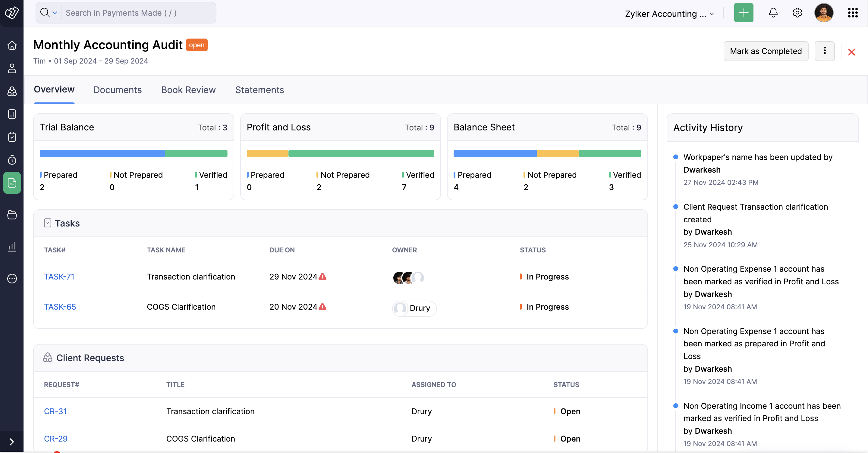Expand the collapsed sidebar with bottom chevron
Image resolution: width=868 pixels, height=453 pixels.
click(12, 442)
